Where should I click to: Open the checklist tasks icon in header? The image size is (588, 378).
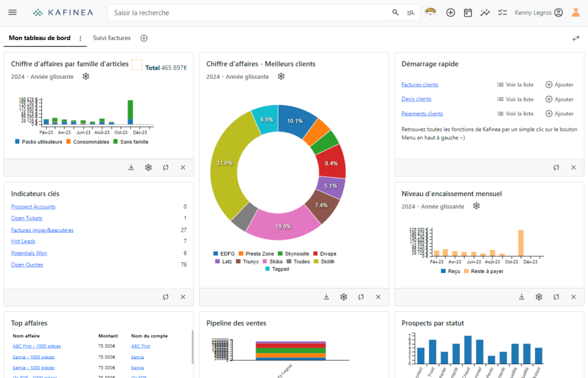[502, 13]
